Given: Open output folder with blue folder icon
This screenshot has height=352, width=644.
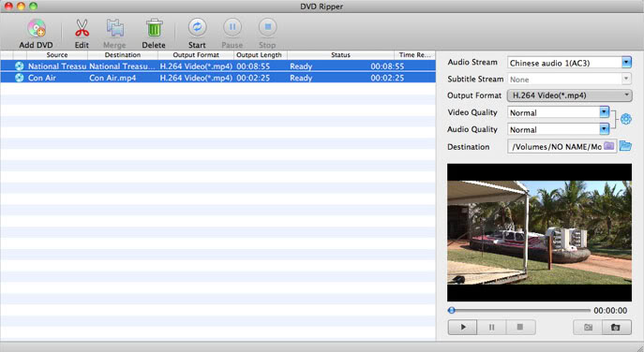Looking at the screenshot, I should [x=625, y=146].
